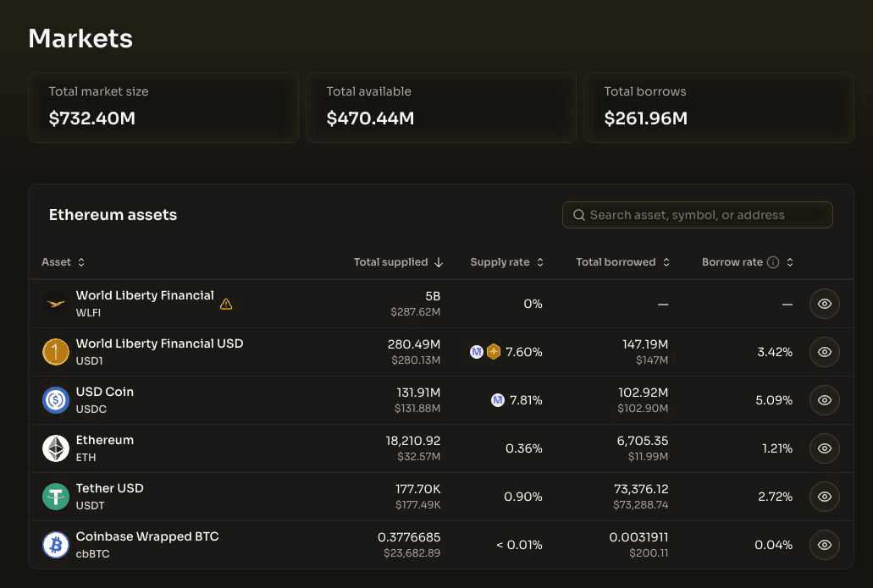The height and width of the screenshot is (588, 873).
Task: Open the Ethereum asset name link
Action: click(105, 440)
